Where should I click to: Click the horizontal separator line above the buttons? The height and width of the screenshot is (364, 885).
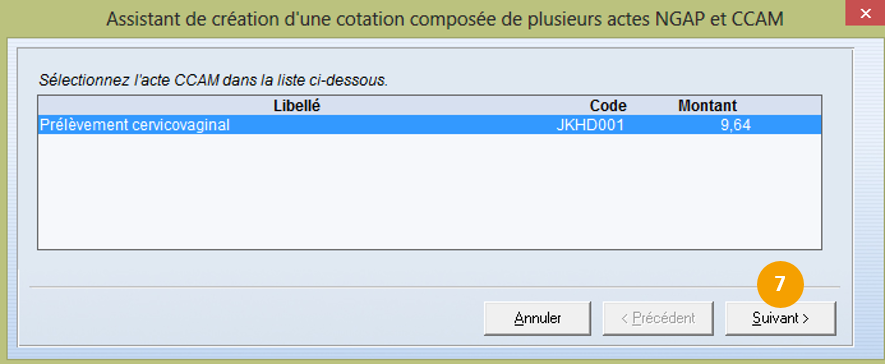coord(435,287)
